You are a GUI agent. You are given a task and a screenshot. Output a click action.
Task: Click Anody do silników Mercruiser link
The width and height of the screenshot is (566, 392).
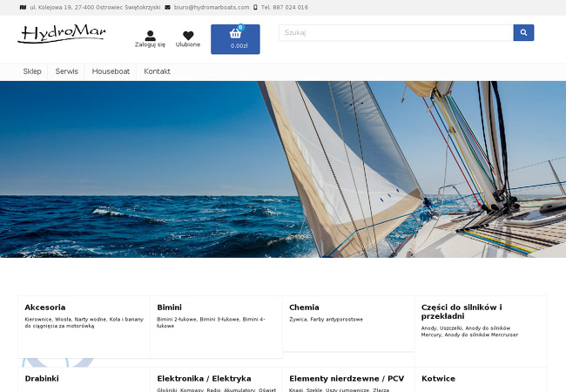pyautogui.click(x=482, y=335)
